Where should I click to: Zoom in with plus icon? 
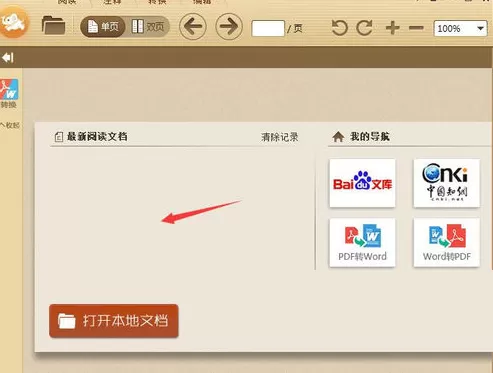(393, 28)
